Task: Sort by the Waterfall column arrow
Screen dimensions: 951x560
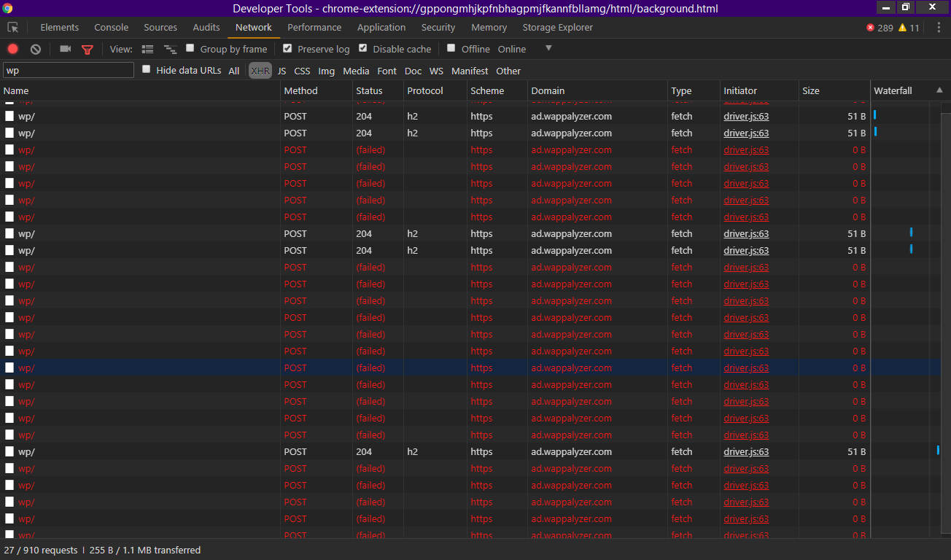Action: tap(939, 90)
